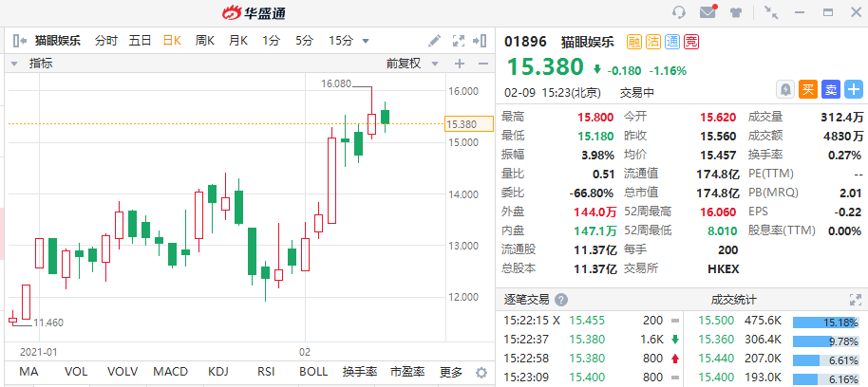
Task: Click the 15:22:37 trade row
Action: click(592, 340)
